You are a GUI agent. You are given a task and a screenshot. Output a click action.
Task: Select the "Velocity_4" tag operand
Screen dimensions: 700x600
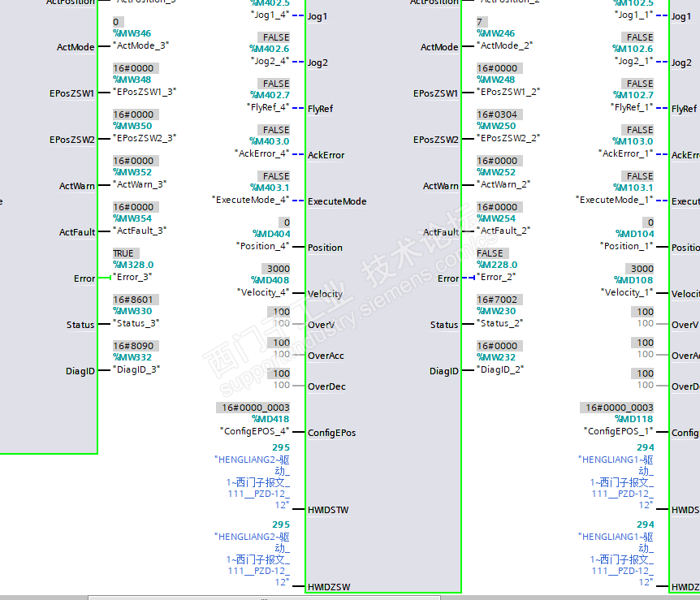click(263, 292)
